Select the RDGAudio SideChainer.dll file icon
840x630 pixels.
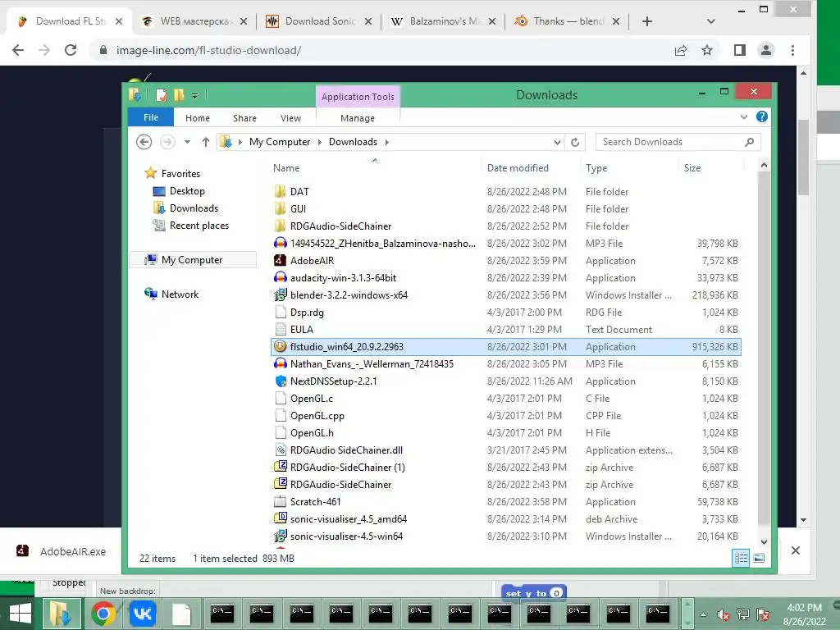pos(280,450)
